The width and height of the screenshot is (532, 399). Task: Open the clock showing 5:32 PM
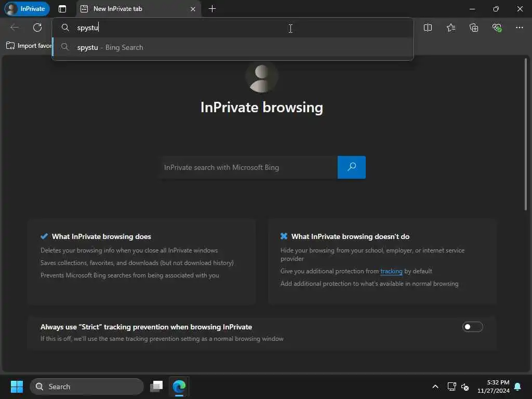click(494, 387)
